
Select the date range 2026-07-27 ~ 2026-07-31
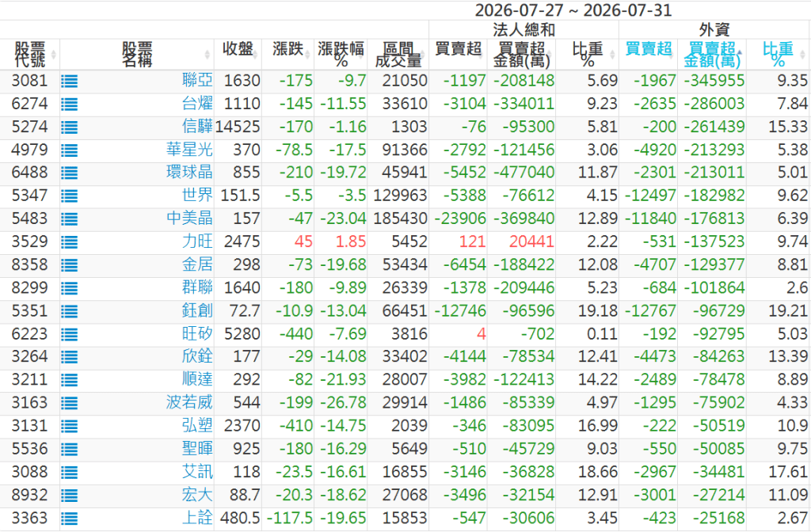573,10
